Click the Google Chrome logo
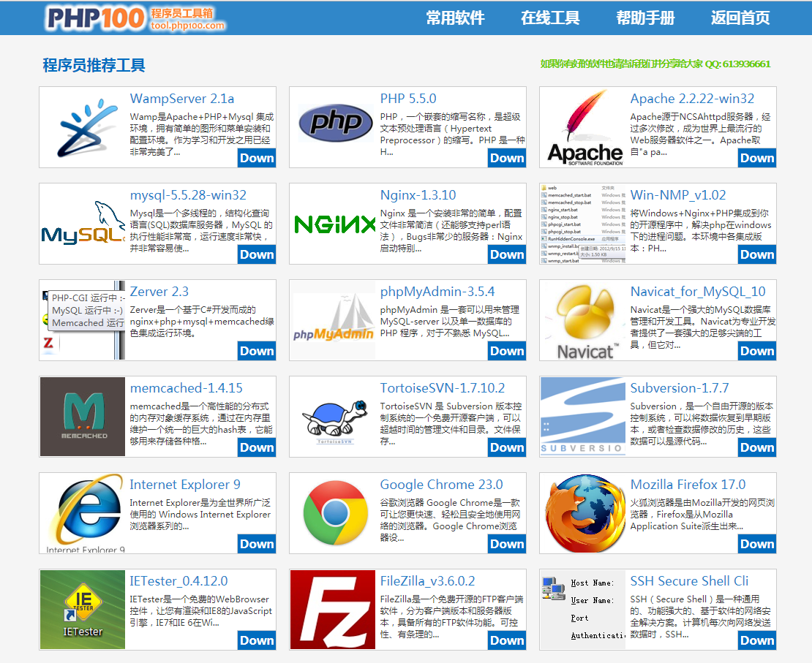The image size is (812, 663). [334, 513]
